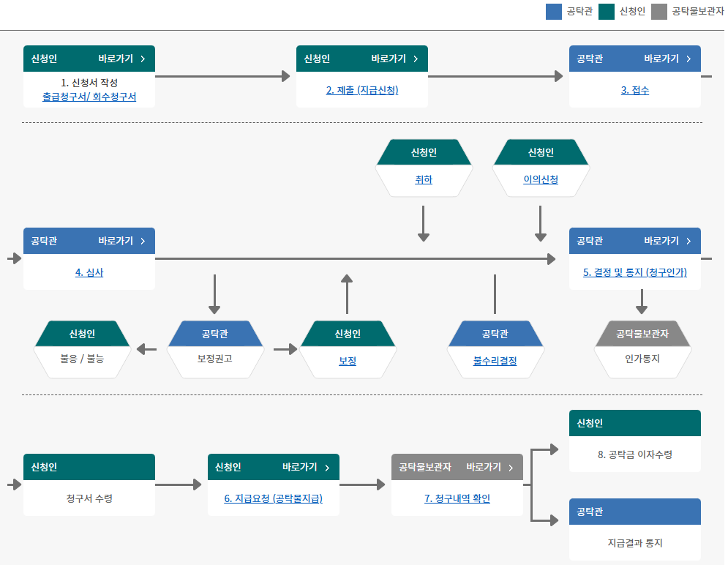Click the 취하 link
728x565 pixels.
coord(424,179)
